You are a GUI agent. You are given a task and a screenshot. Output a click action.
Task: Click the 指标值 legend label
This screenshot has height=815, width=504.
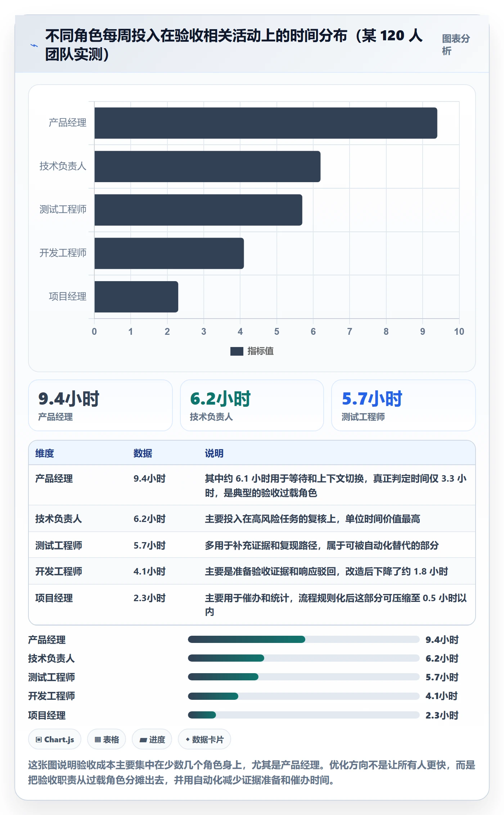(260, 351)
